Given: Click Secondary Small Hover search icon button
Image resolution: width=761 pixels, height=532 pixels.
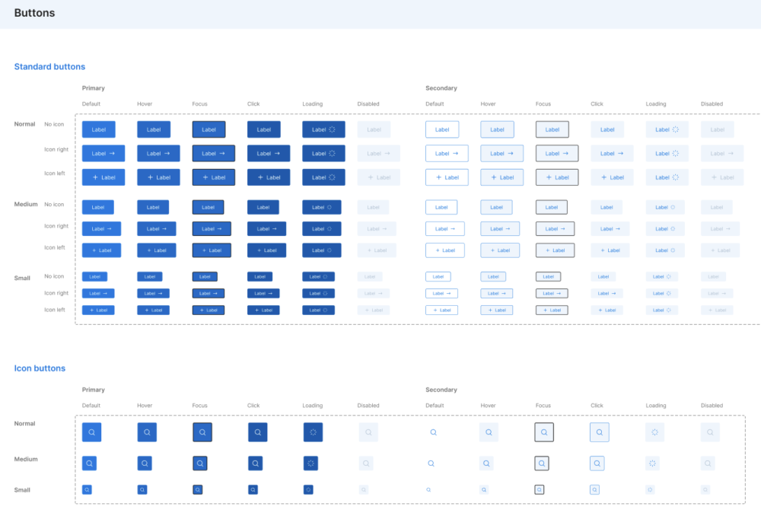Looking at the screenshot, I should [x=484, y=490].
